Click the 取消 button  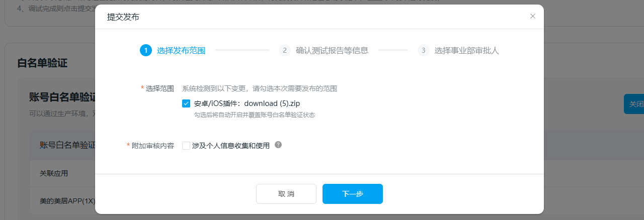coord(286,194)
